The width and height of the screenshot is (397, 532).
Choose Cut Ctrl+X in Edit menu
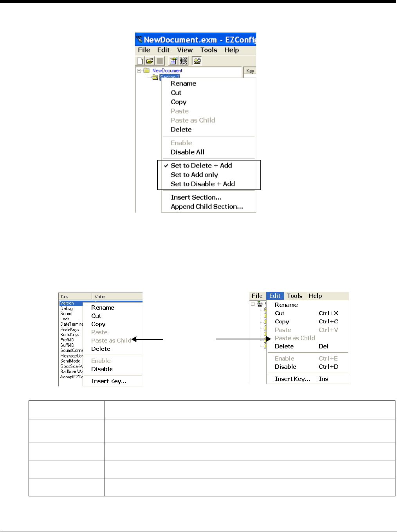pos(307,313)
